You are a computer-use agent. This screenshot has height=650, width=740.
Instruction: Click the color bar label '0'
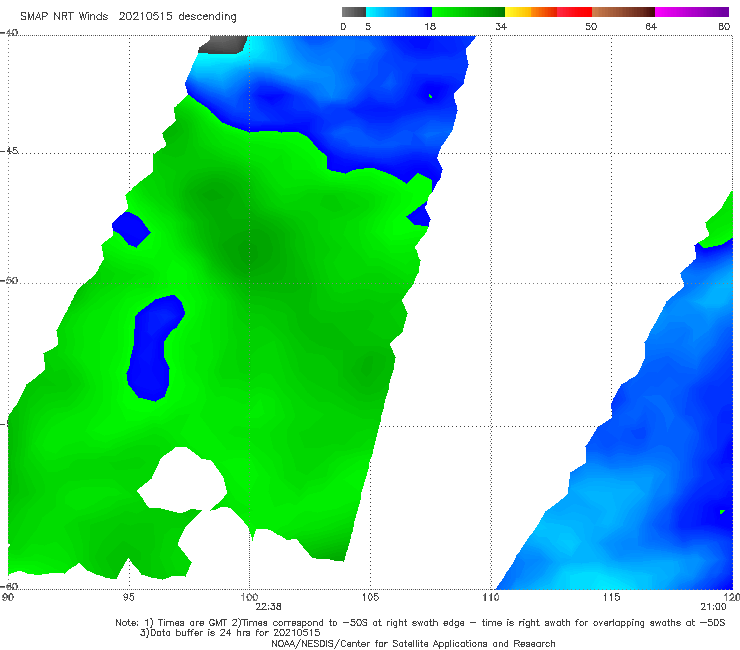343,26
